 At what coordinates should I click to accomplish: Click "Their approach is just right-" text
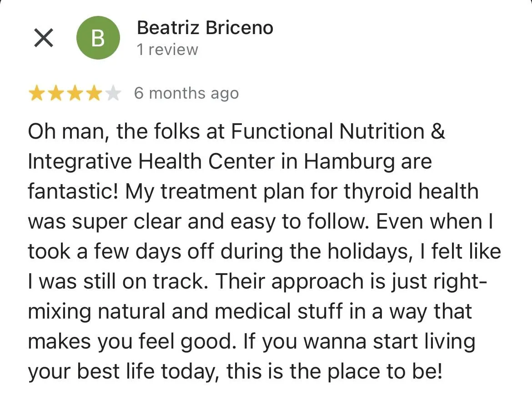(351, 282)
